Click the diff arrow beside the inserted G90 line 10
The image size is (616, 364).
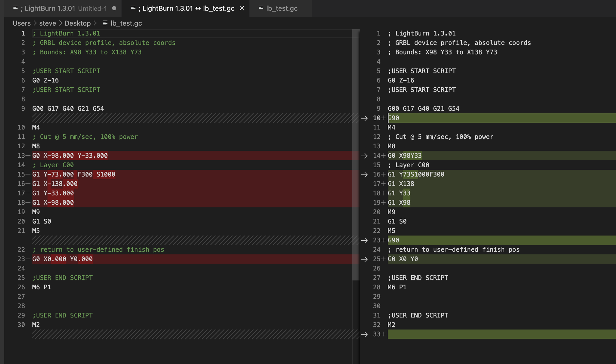coord(365,118)
